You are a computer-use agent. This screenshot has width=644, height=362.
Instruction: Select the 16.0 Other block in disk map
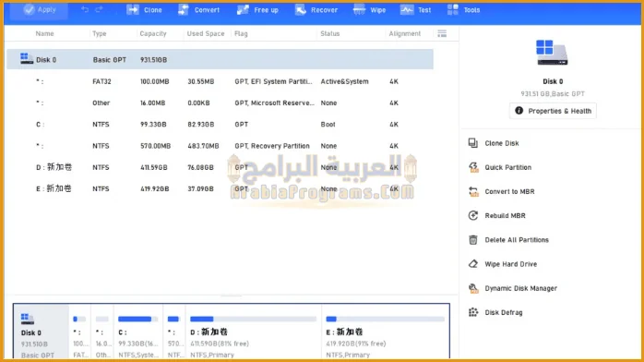[x=101, y=332]
